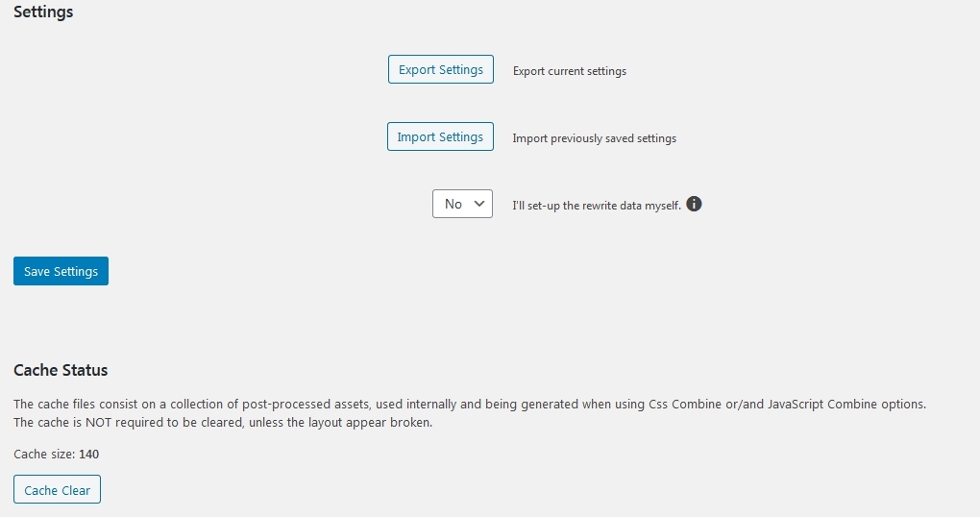Expand the chevron arrow on the No select box
The height and width of the screenshot is (517, 980).
[479, 204]
